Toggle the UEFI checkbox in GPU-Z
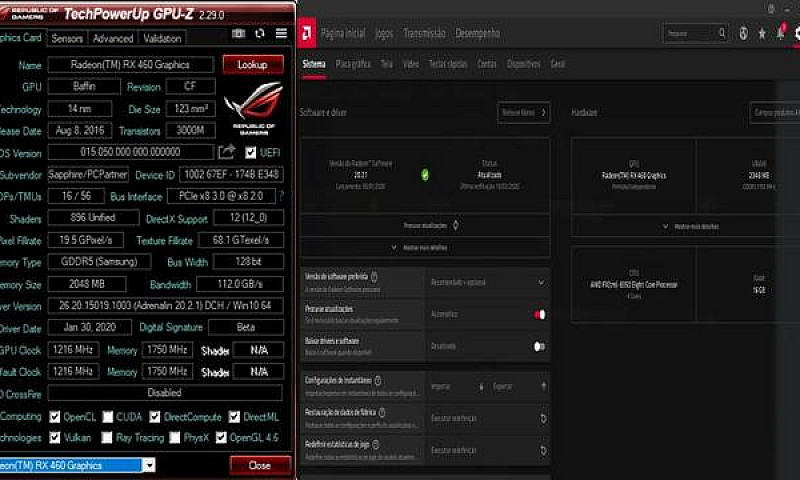The width and height of the screenshot is (800, 480). (x=251, y=153)
